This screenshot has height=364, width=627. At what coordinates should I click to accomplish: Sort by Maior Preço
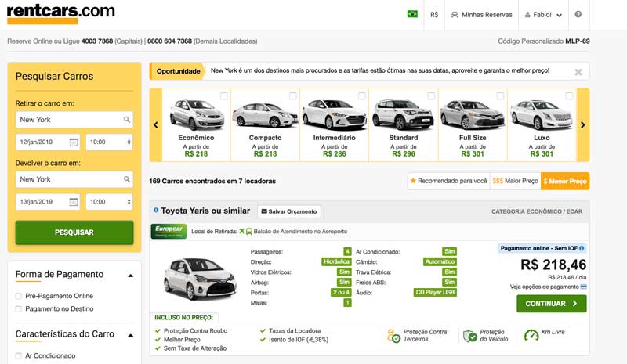click(516, 181)
